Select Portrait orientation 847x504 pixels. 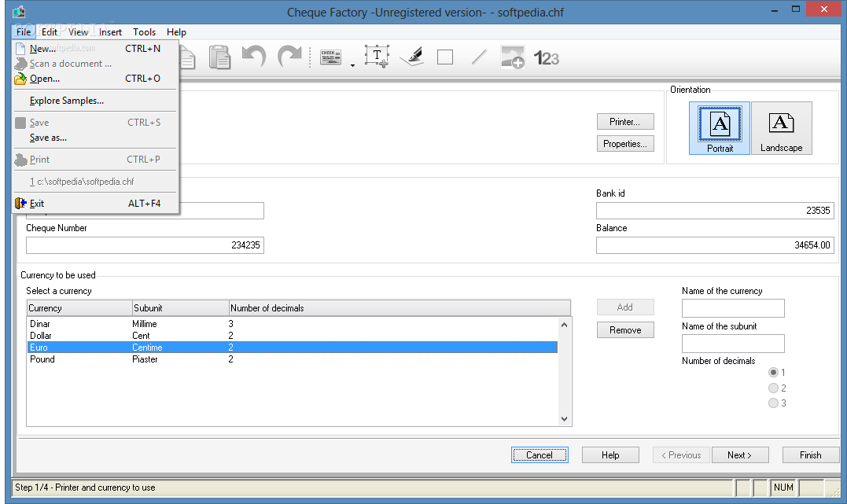point(720,129)
